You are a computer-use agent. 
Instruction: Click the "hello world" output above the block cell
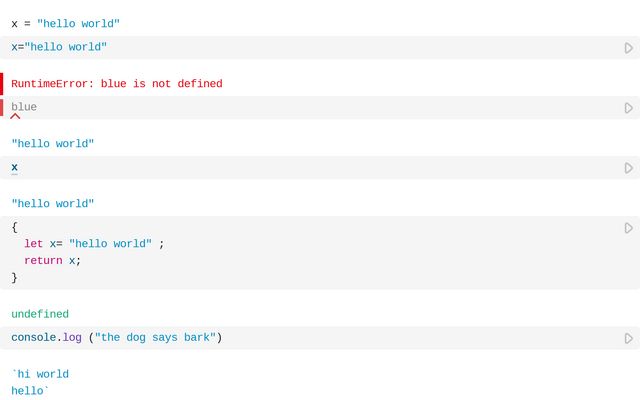click(53, 204)
